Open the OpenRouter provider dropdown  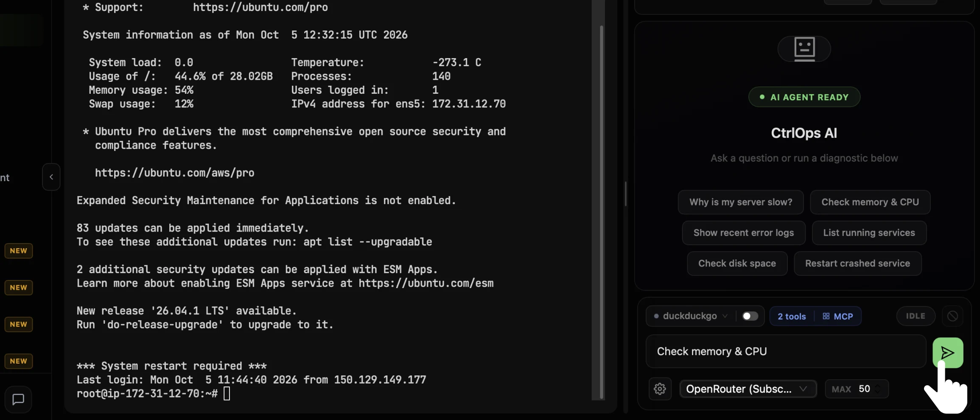pos(748,389)
